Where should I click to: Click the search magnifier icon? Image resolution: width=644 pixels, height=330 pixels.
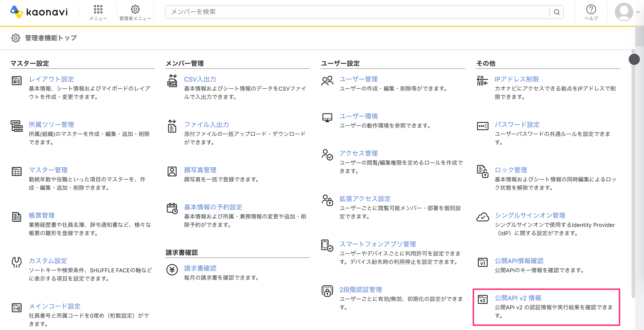point(557,12)
